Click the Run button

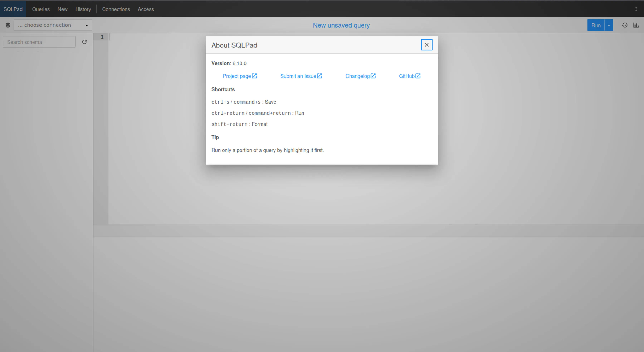click(596, 25)
